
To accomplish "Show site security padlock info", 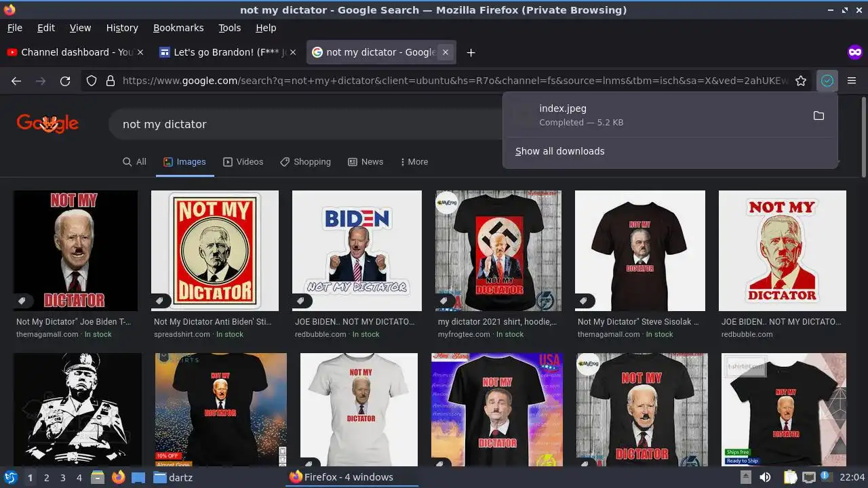I will pyautogui.click(x=111, y=81).
